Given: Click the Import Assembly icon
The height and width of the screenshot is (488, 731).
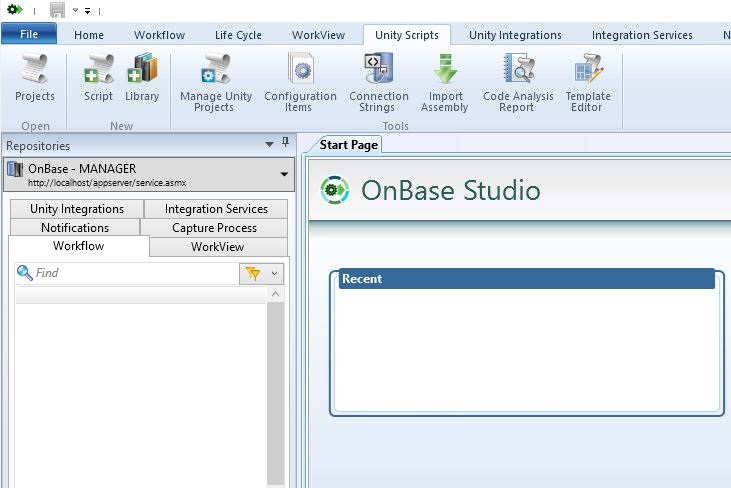Looking at the screenshot, I should point(445,69).
